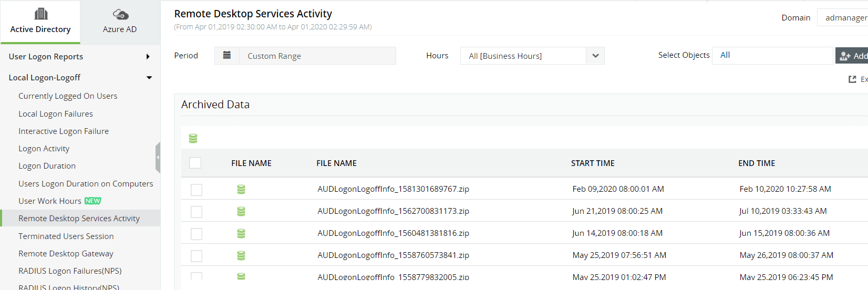Click the export icon at top right
The width and height of the screenshot is (868, 290).
852,79
